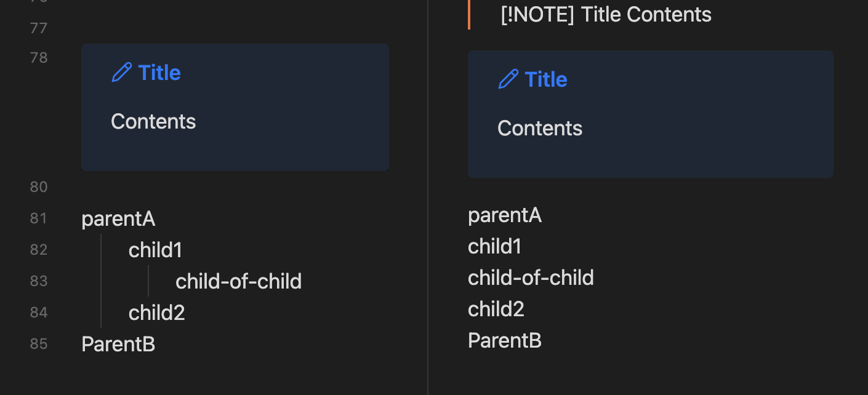Image resolution: width=868 pixels, height=395 pixels.
Task: Click the orange blockquote bar beside [!NOTE]
Action: click(x=469, y=15)
